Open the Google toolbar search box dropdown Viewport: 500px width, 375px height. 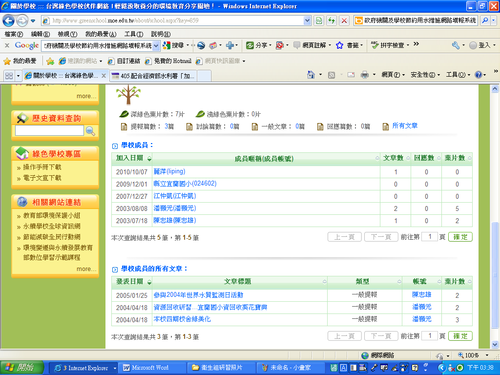(156, 46)
